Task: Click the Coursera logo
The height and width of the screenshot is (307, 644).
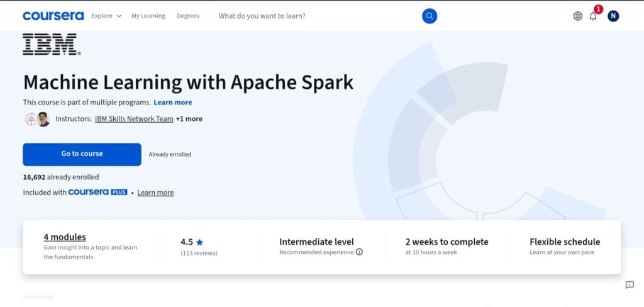Action: (53, 16)
